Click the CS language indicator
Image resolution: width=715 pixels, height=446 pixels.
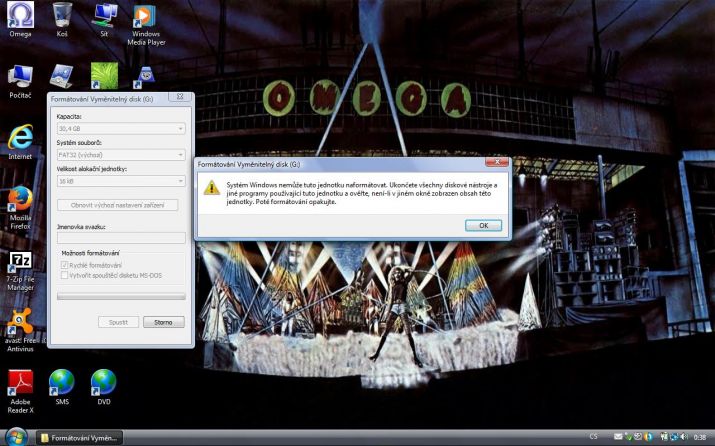(593, 437)
